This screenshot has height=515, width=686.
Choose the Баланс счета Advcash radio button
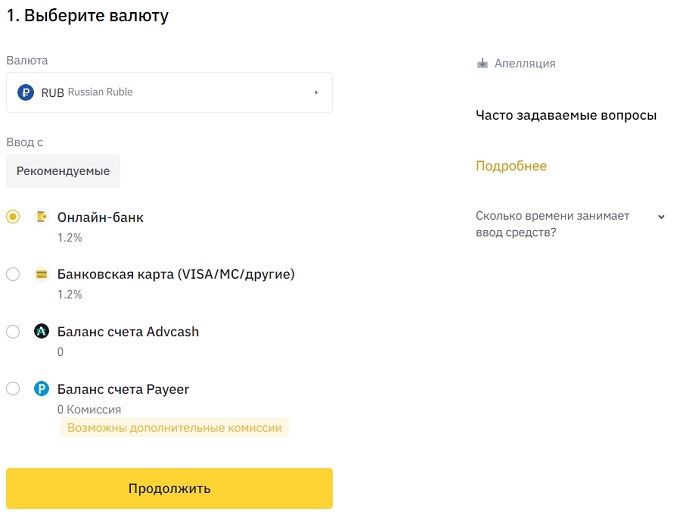pyautogui.click(x=13, y=331)
